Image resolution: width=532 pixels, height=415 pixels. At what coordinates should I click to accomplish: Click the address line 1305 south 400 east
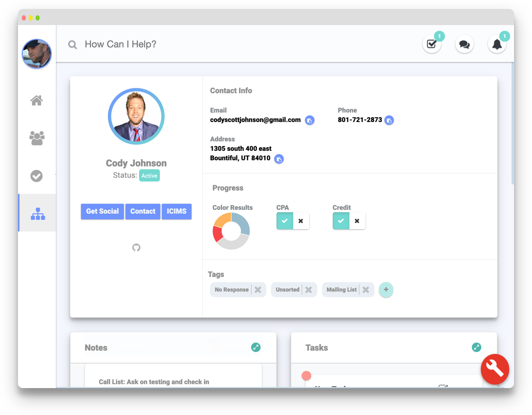(241, 148)
